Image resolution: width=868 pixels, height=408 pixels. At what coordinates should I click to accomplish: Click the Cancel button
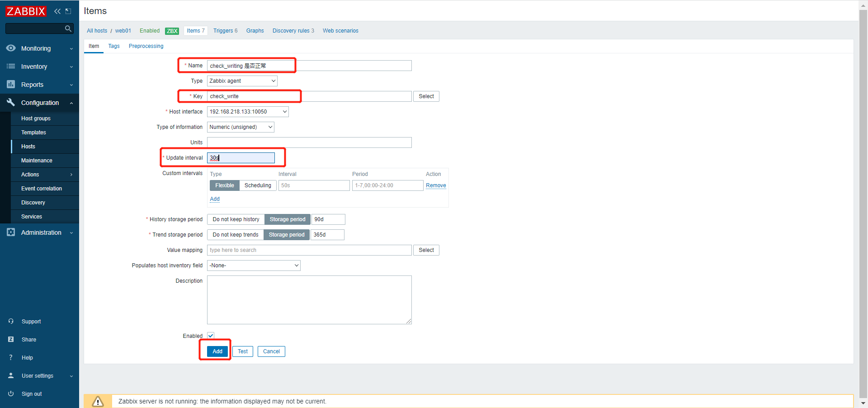271,351
